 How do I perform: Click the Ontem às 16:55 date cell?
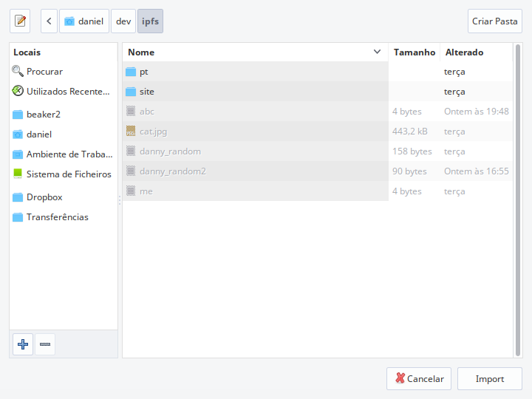(x=477, y=171)
